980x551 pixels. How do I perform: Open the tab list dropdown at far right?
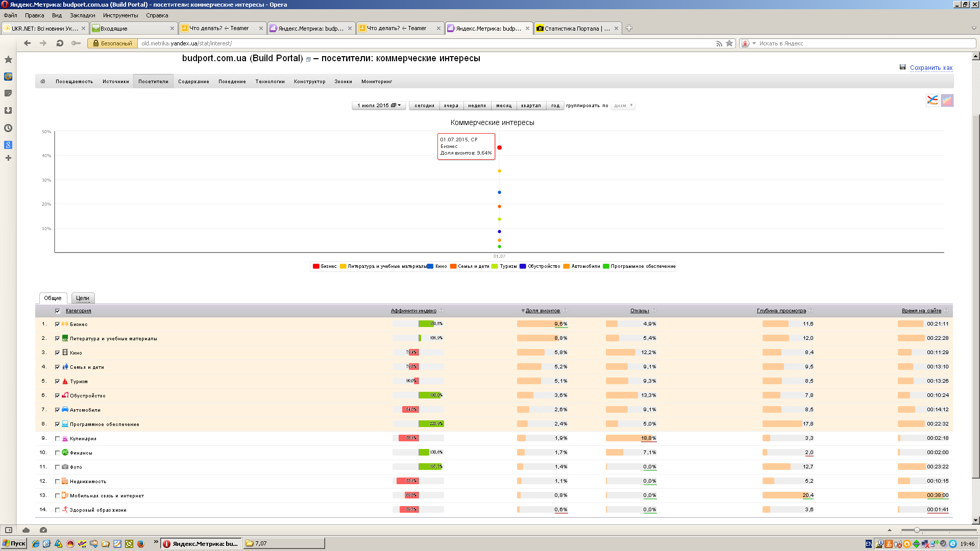pos(973,28)
